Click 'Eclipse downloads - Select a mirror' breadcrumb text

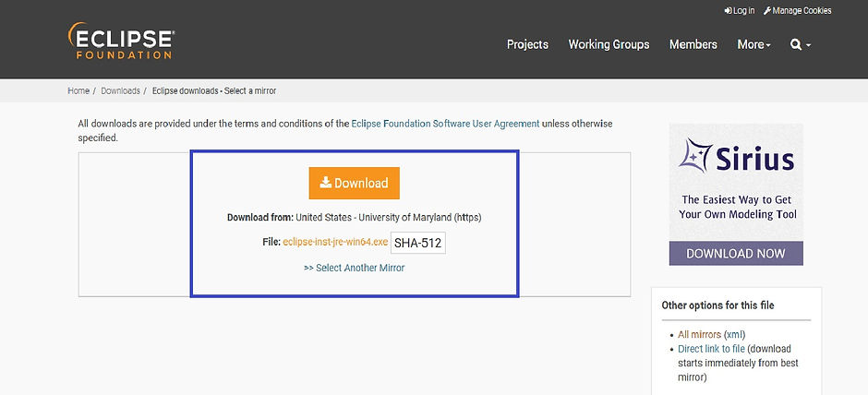click(214, 90)
